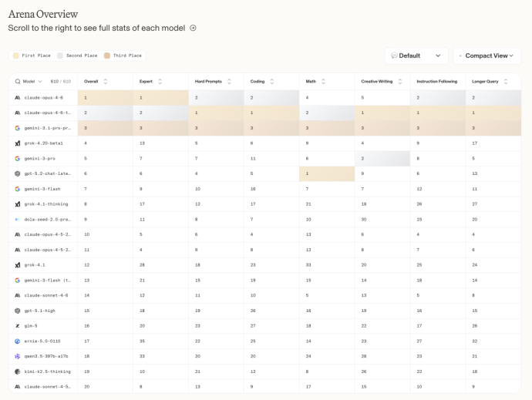
Task: Click the Z icon beside glm-5
Action: (17, 326)
